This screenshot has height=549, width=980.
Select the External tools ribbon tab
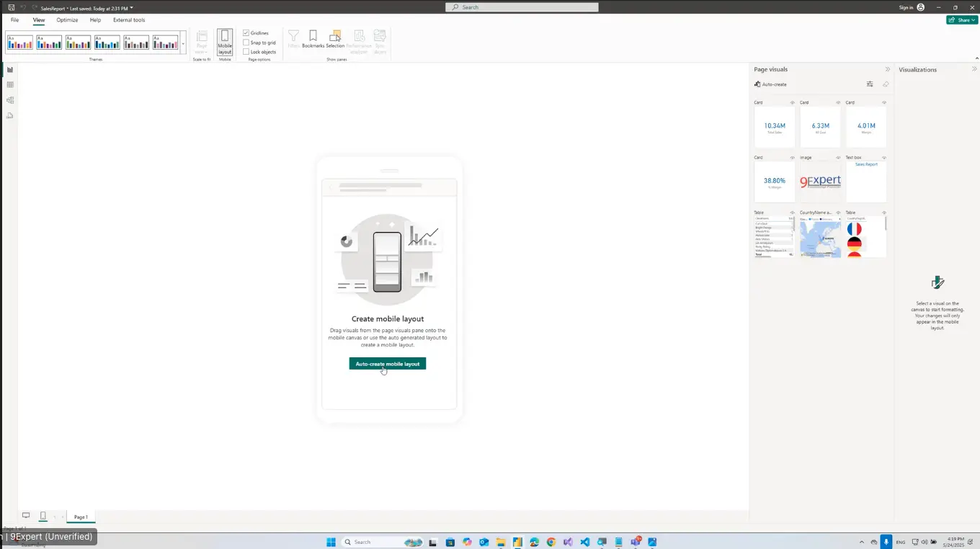coord(129,20)
